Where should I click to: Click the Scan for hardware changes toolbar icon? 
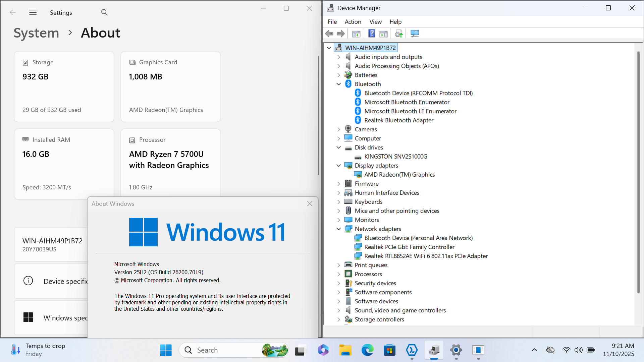[415, 34]
